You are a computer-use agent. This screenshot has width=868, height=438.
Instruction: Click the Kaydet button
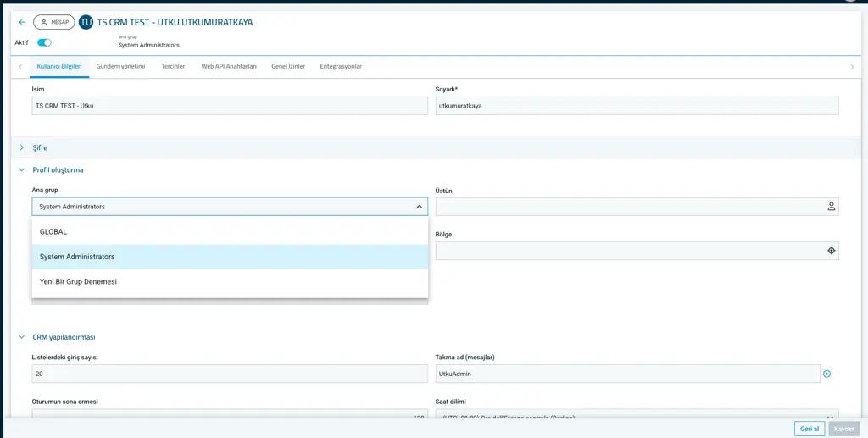(844, 430)
